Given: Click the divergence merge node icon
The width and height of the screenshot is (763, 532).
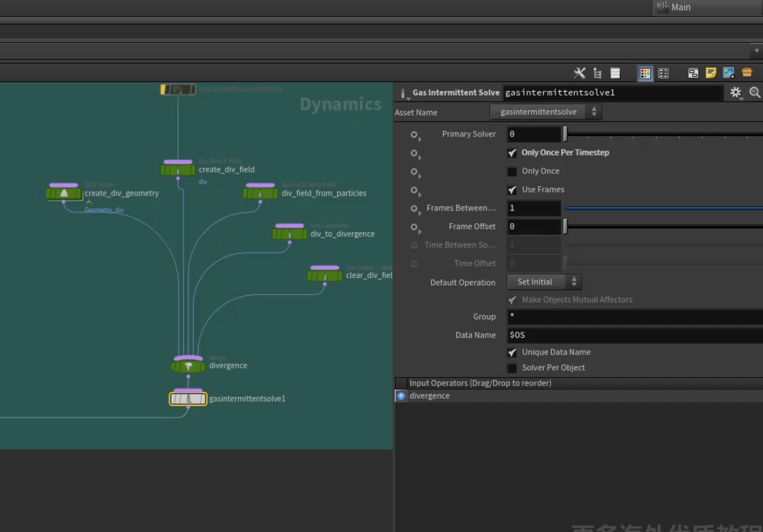Looking at the screenshot, I should [x=188, y=366].
